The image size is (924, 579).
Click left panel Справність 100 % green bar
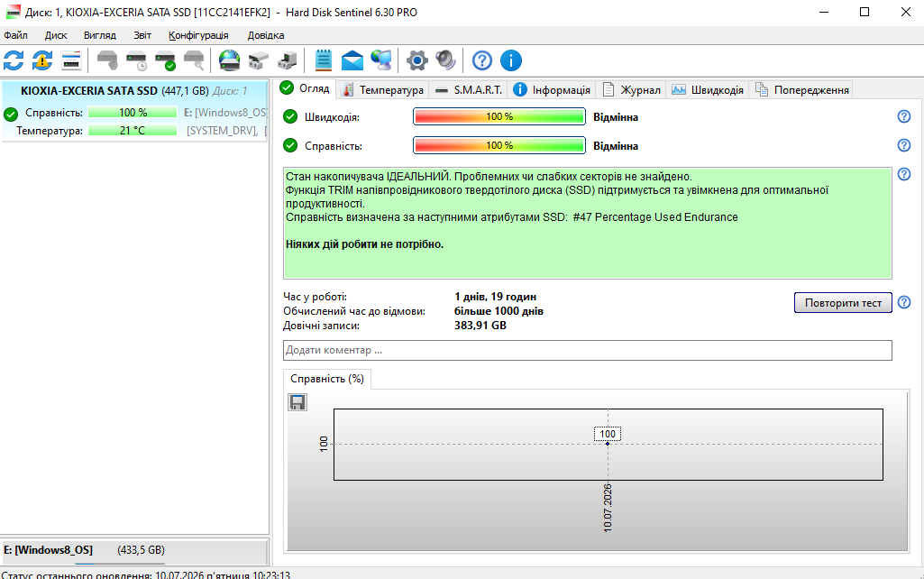tap(133, 113)
